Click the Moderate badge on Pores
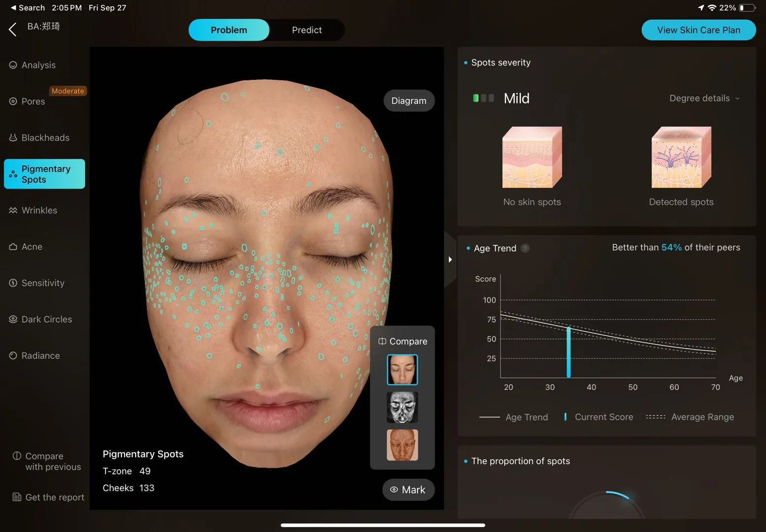766x532 pixels. (68, 91)
